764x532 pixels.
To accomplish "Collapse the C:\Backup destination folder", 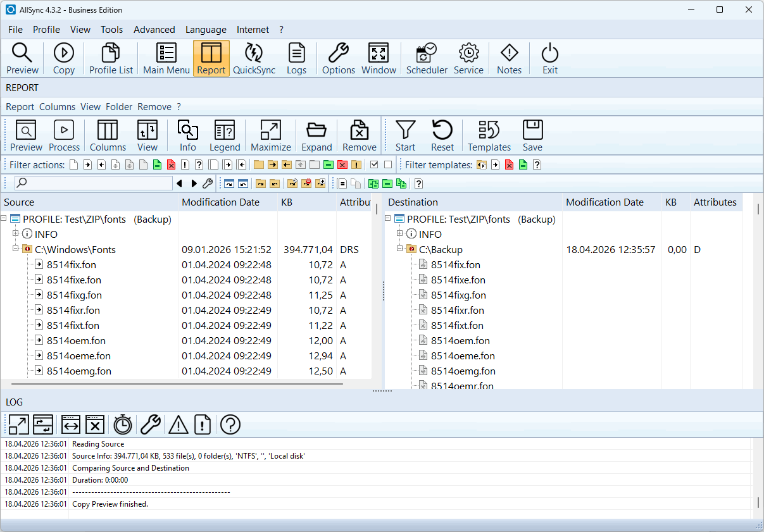I will [400, 249].
